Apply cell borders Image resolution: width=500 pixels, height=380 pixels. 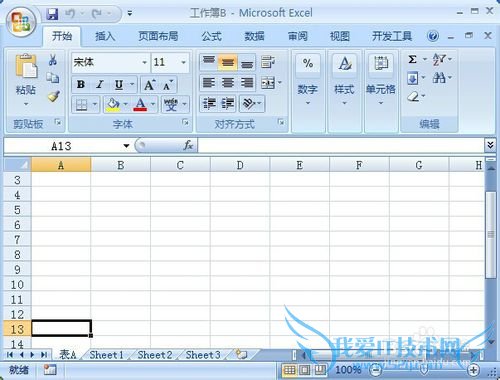(81, 105)
